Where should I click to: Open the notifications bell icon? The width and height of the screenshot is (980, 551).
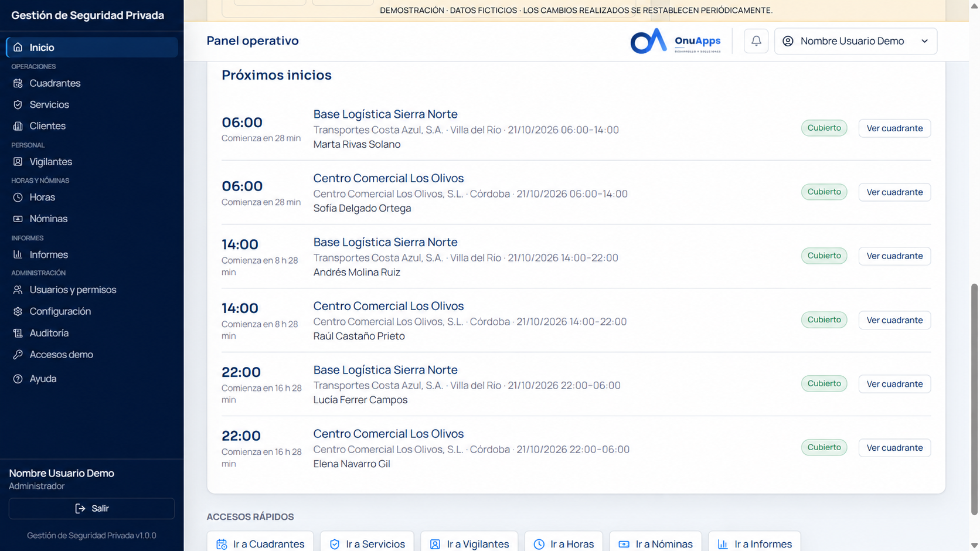click(x=756, y=41)
